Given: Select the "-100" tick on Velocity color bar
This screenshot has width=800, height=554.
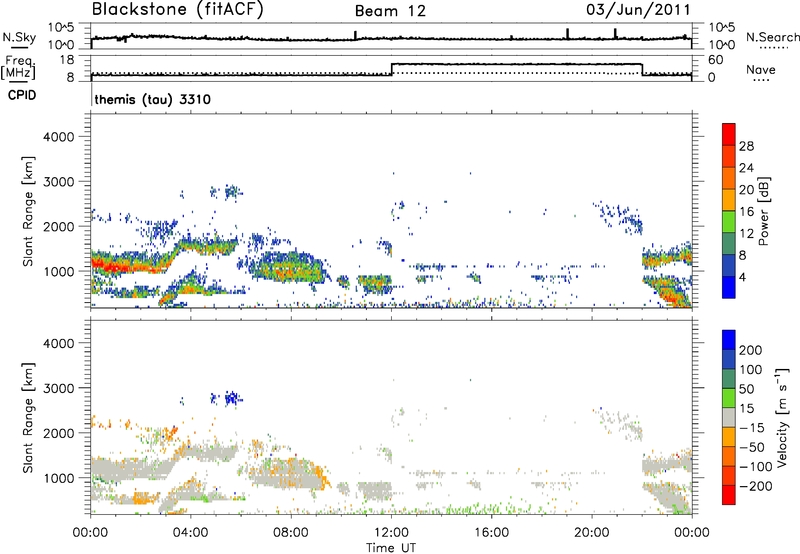Looking at the screenshot, I should (x=756, y=467).
